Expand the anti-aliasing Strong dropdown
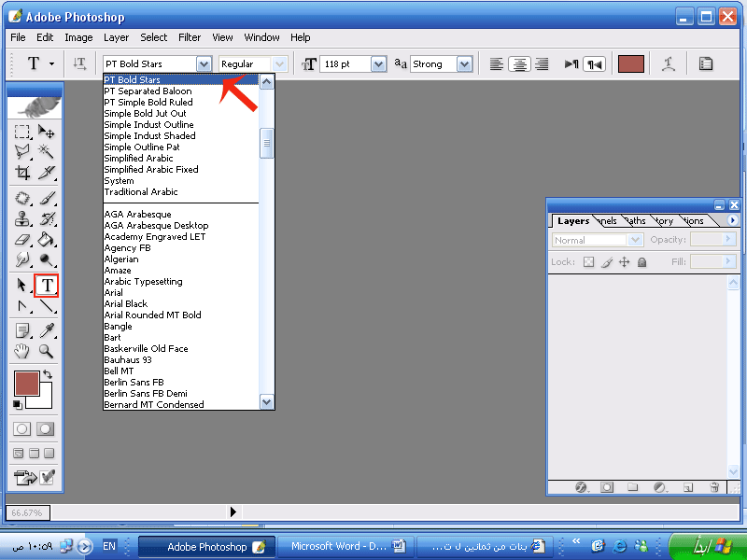Viewport: 747px width, 560px height. pos(464,64)
